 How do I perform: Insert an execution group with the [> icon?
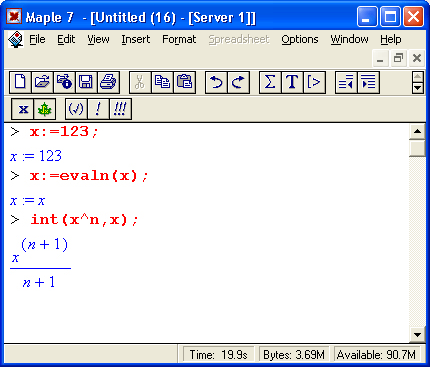314,82
